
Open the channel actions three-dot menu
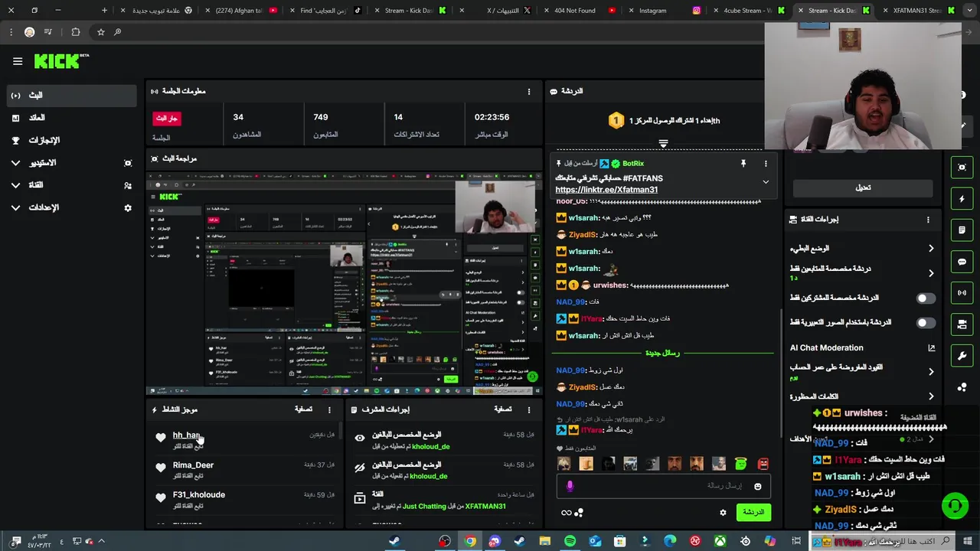tap(928, 220)
